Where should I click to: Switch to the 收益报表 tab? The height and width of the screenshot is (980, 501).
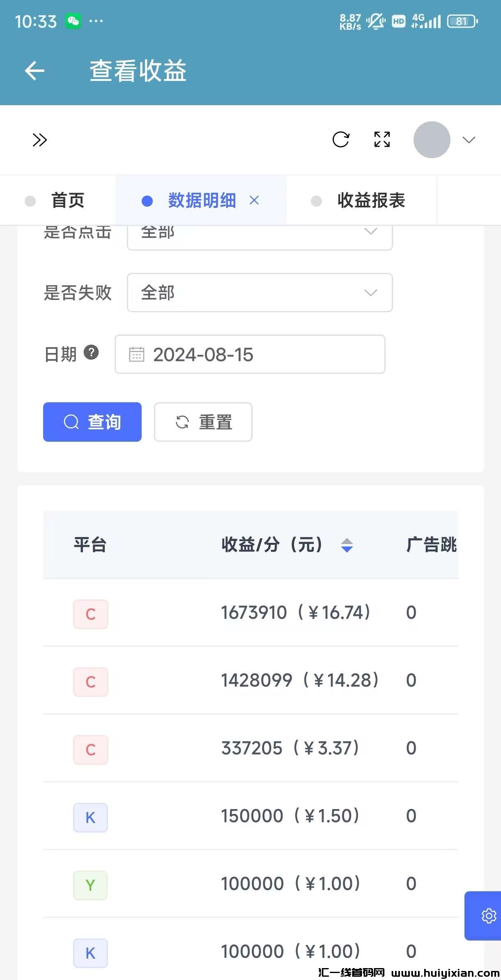click(x=371, y=201)
